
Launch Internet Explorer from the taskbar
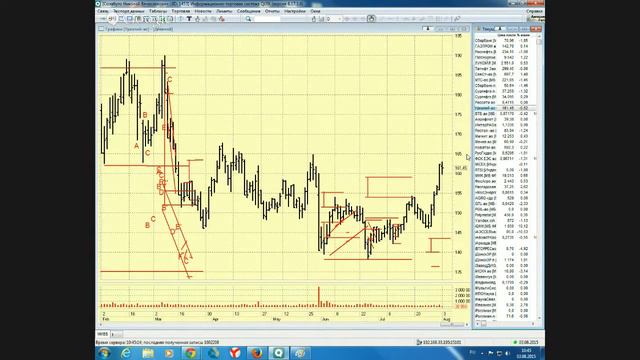coord(126,353)
